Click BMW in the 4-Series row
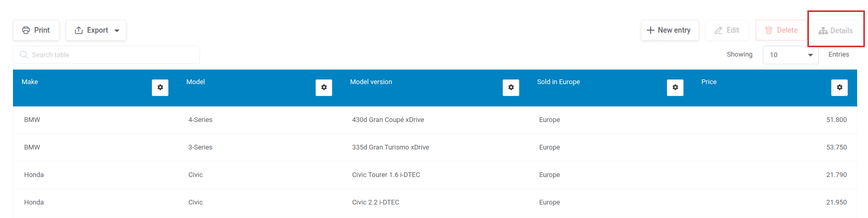This screenshot has width=868, height=218. click(32, 120)
